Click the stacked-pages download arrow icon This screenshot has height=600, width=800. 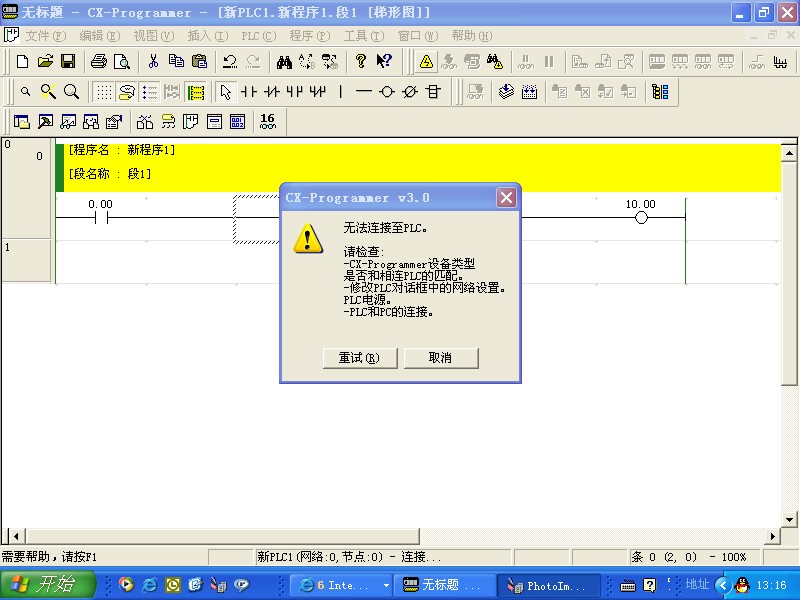click(x=506, y=92)
